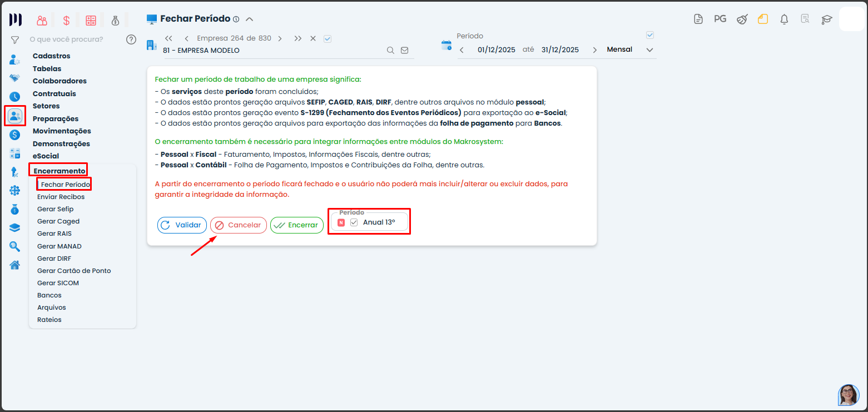Open the money bag shortcut in the top bar
Image resolution: width=868 pixels, height=412 pixels.
tap(115, 21)
